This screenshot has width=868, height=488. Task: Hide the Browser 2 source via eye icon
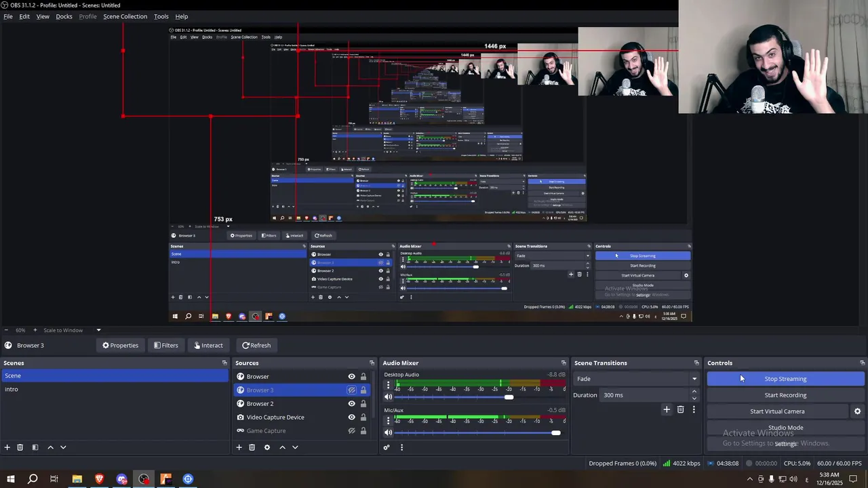[351, 404]
